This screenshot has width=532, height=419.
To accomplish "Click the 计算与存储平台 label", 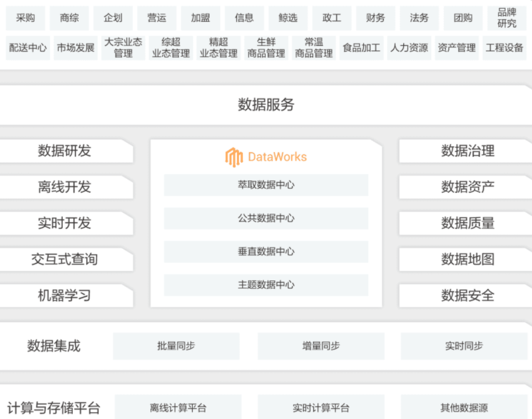I will [x=53, y=408].
